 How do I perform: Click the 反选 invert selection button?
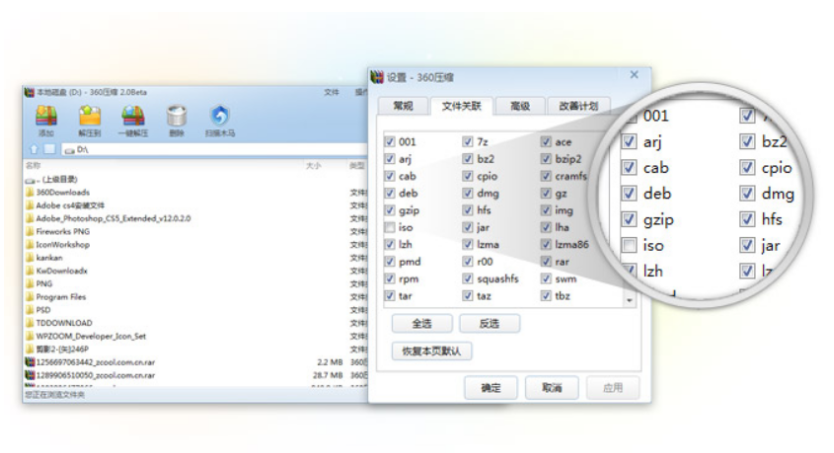click(x=489, y=323)
